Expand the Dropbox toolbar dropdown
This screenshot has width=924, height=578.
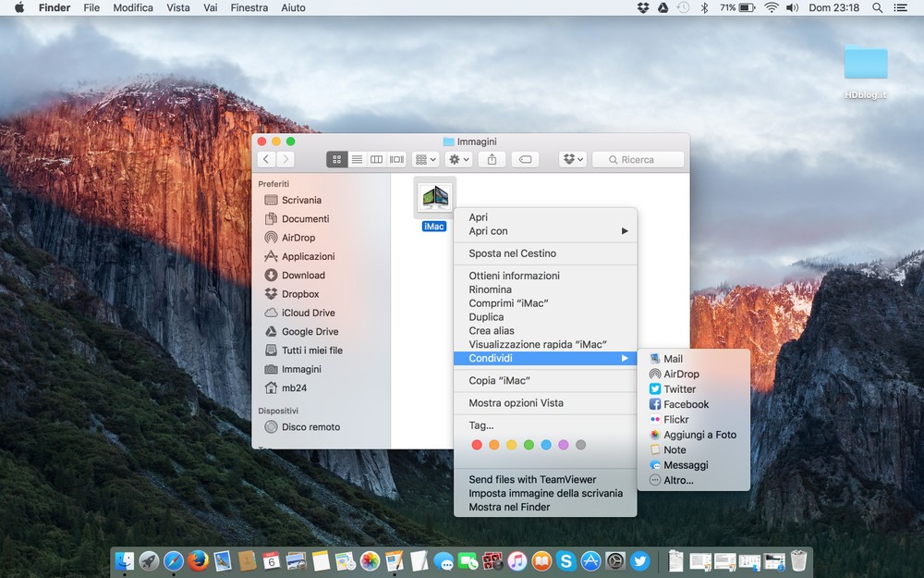click(x=573, y=159)
